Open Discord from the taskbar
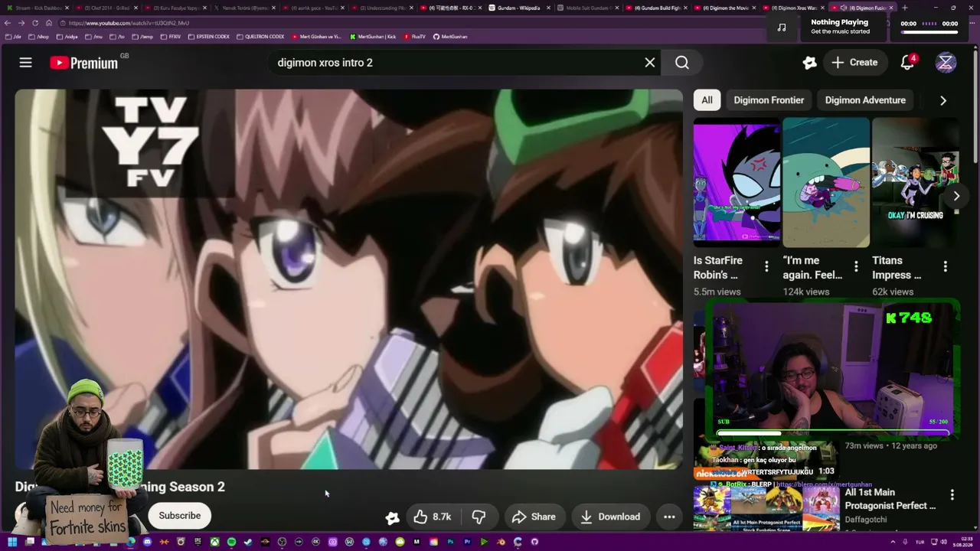Screen dimensions: 980x551 pyautogui.click(x=147, y=542)
